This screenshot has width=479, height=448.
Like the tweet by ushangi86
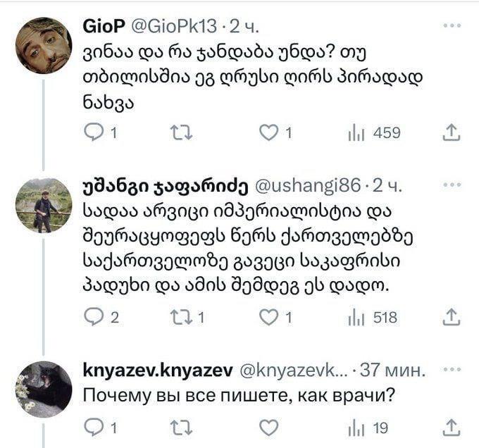tap(268, 318)
